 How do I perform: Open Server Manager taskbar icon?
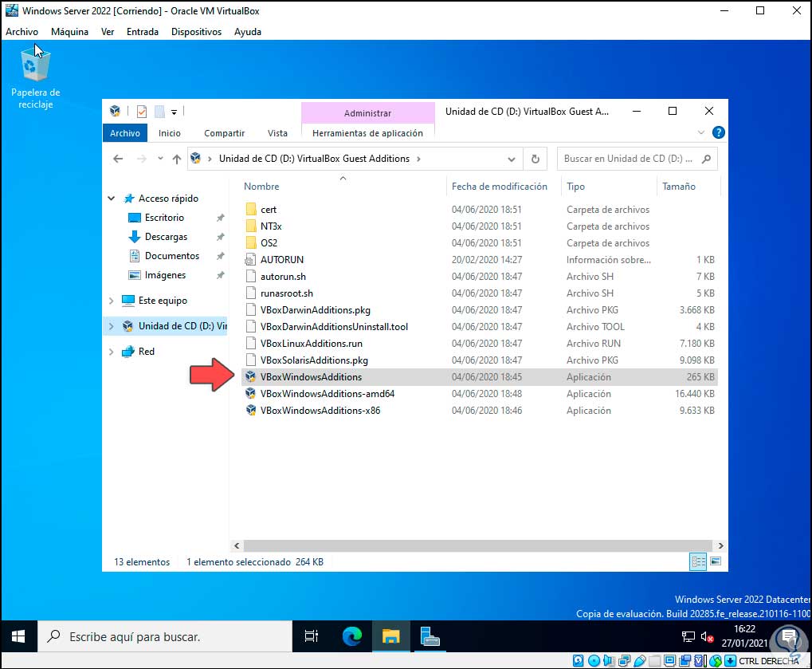pos(430,636)
